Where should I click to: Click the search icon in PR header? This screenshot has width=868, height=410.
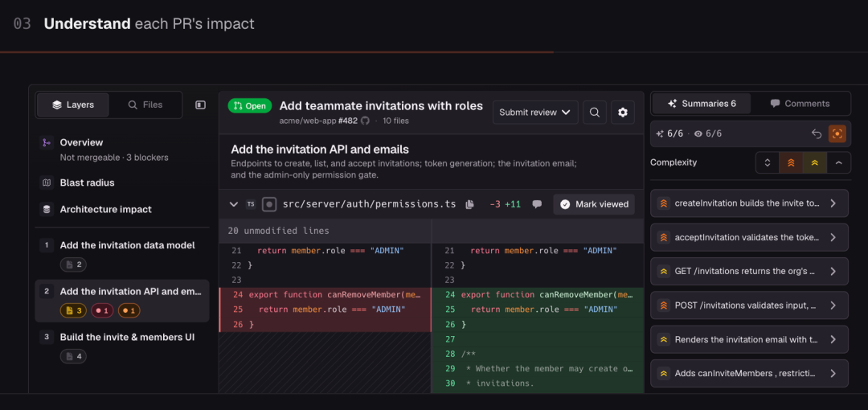click(x=595, y=113)
